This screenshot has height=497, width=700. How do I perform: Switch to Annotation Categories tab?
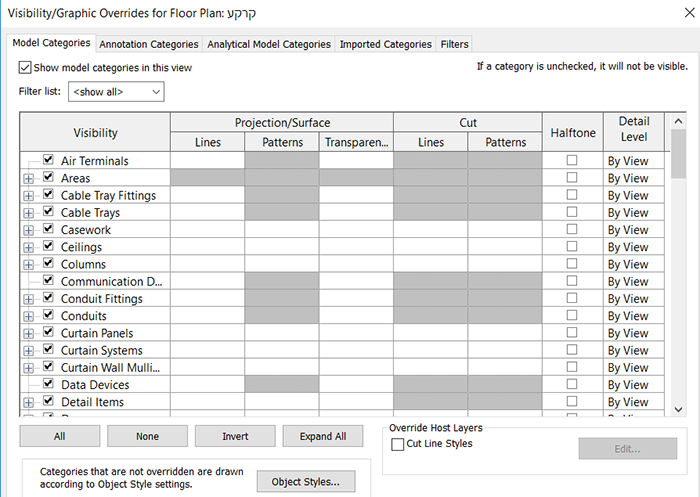(x=149, y=44)
